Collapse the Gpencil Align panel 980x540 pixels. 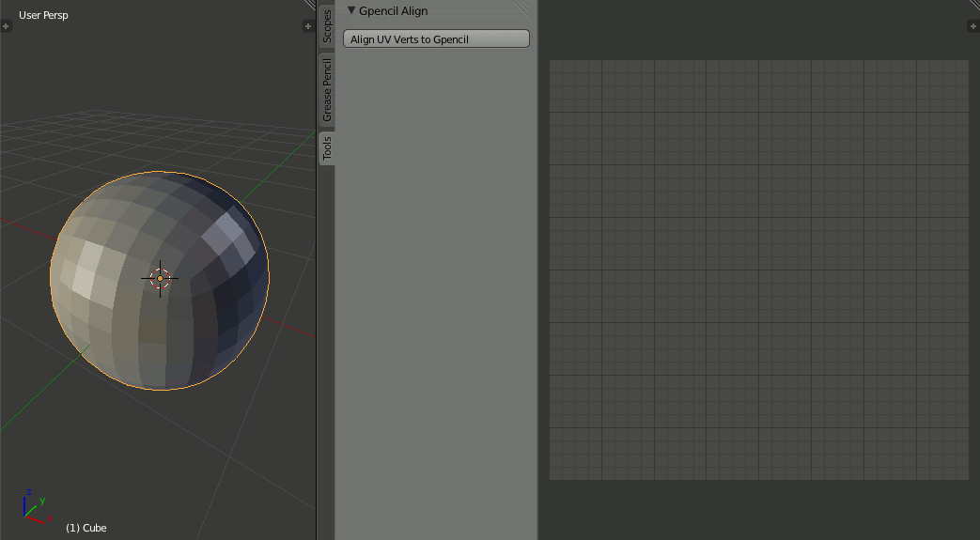[x=351, y=10]
